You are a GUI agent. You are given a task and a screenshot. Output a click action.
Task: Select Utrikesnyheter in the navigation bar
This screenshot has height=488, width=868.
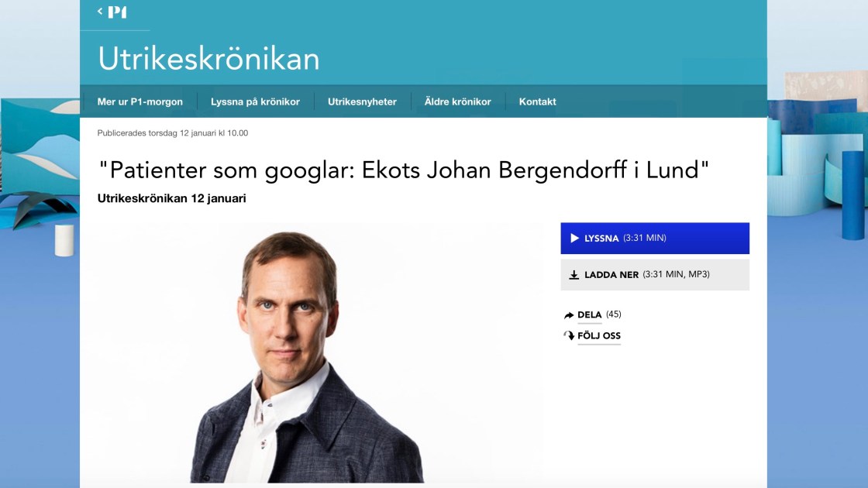[362, 101]
